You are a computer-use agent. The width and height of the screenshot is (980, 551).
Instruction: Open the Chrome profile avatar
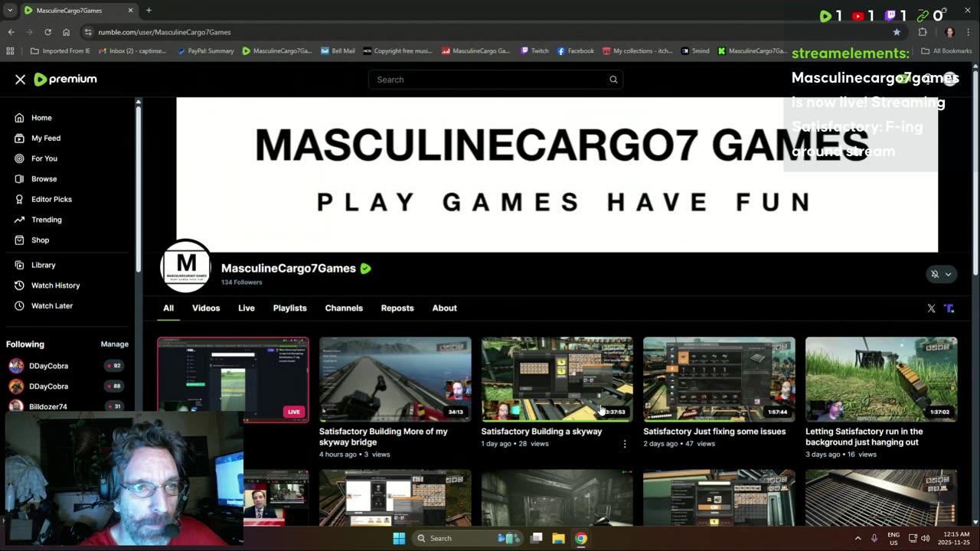point(949,32)
